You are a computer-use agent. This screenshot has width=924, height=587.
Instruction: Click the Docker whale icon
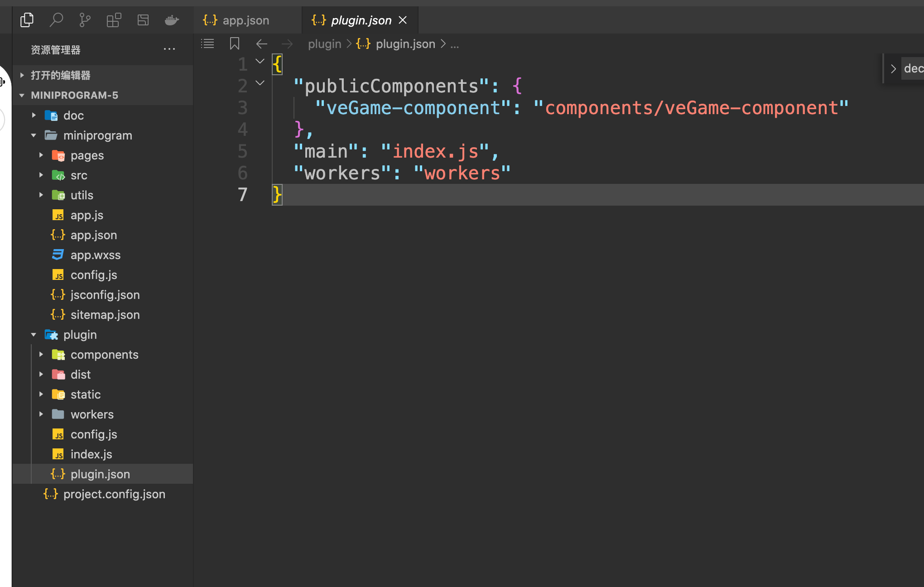click(172, 20)
